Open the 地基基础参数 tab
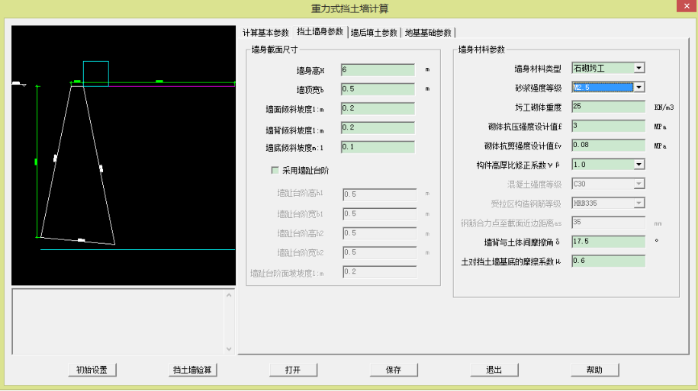698x391 pixels. pos(428,33)
